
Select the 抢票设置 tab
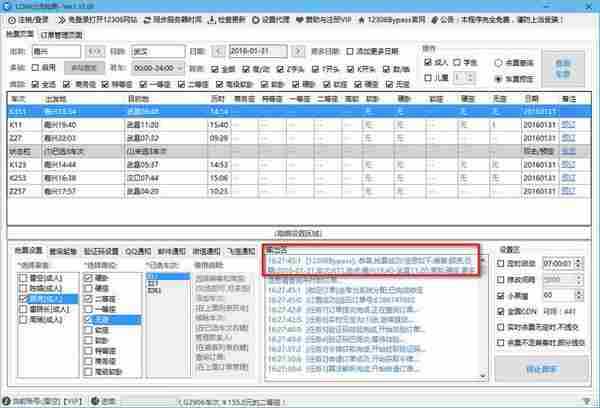(x=28, y=250)
